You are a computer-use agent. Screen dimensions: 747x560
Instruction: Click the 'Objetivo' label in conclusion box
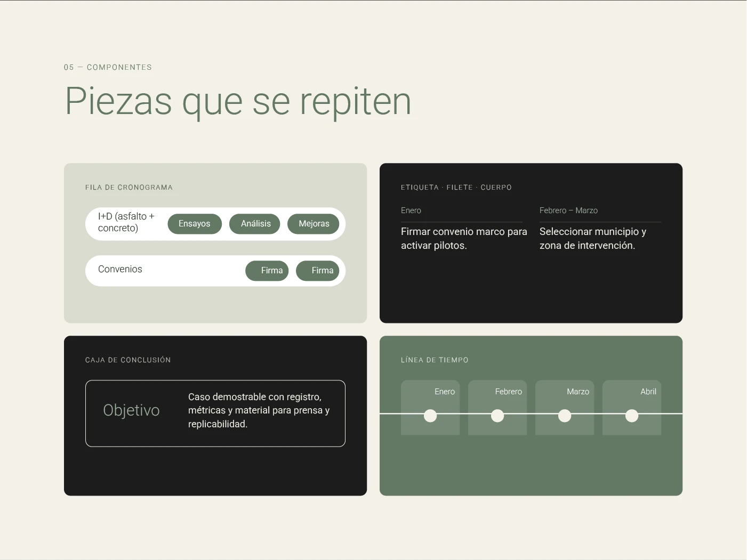click(x=131, y=410)
